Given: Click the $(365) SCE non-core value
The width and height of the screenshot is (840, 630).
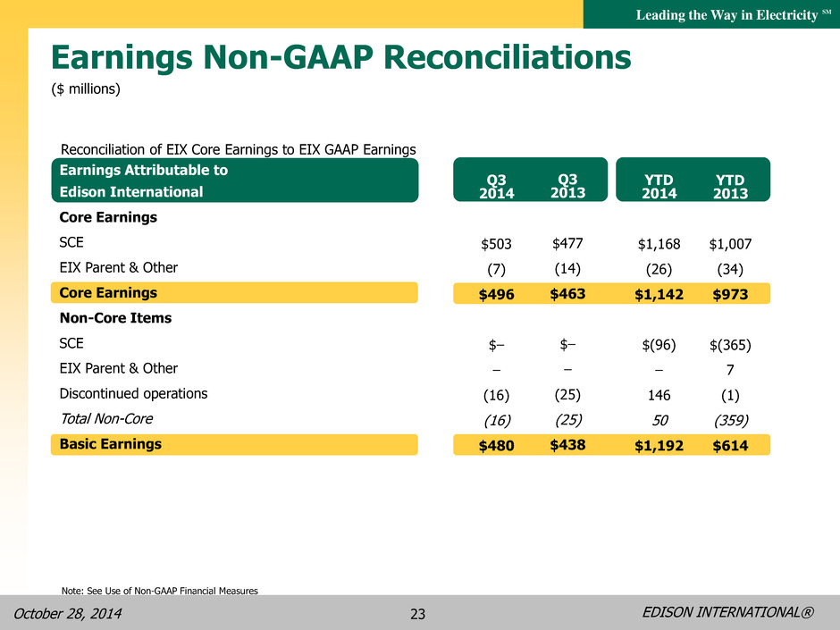Looking at the screenshot, I should coord(730,345).
